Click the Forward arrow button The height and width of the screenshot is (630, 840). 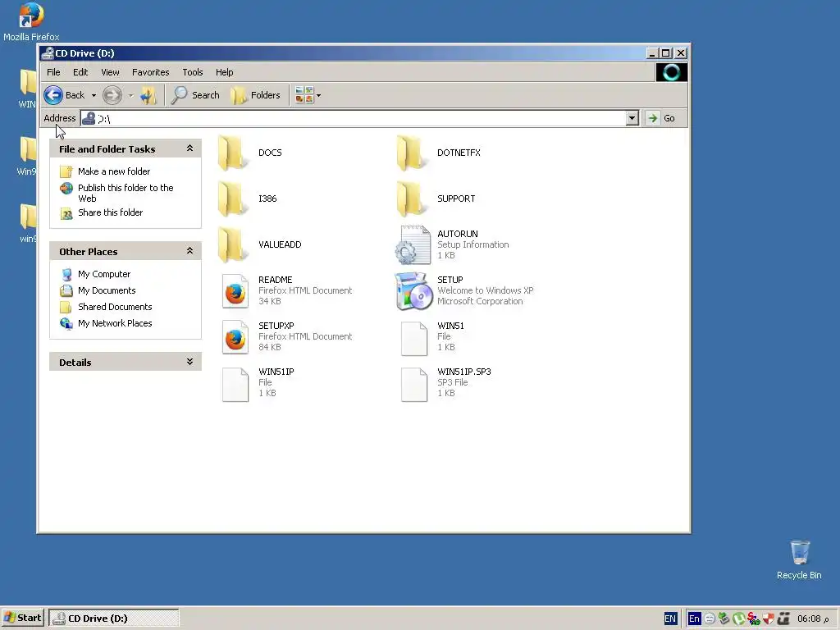[112, 95]
